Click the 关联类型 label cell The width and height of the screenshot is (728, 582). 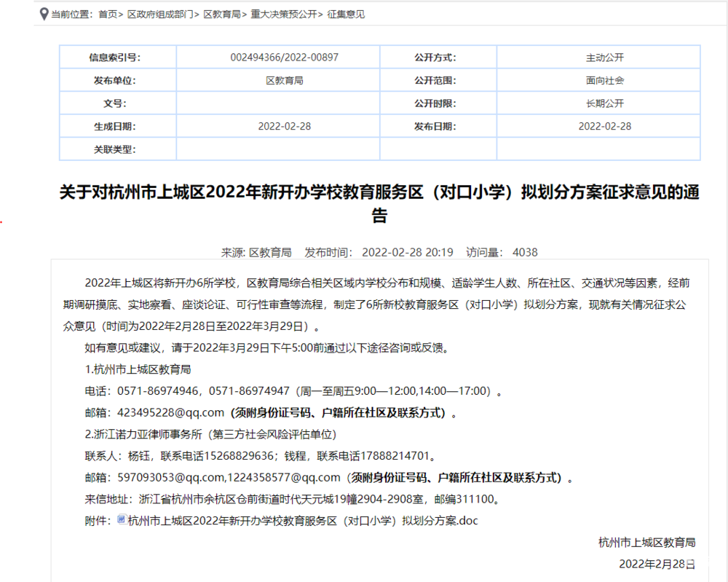118,149
